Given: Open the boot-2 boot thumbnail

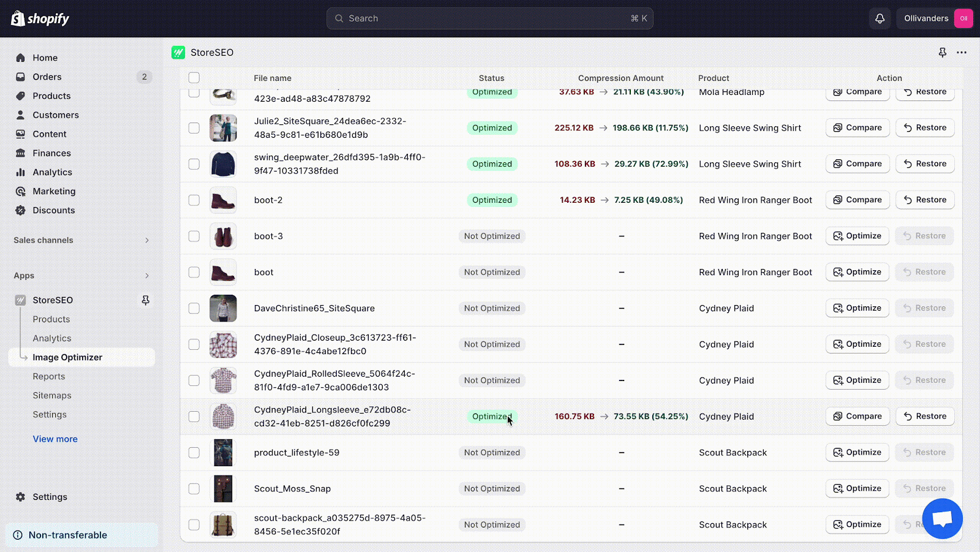Looking at the screenshot, I should point(223,200).
